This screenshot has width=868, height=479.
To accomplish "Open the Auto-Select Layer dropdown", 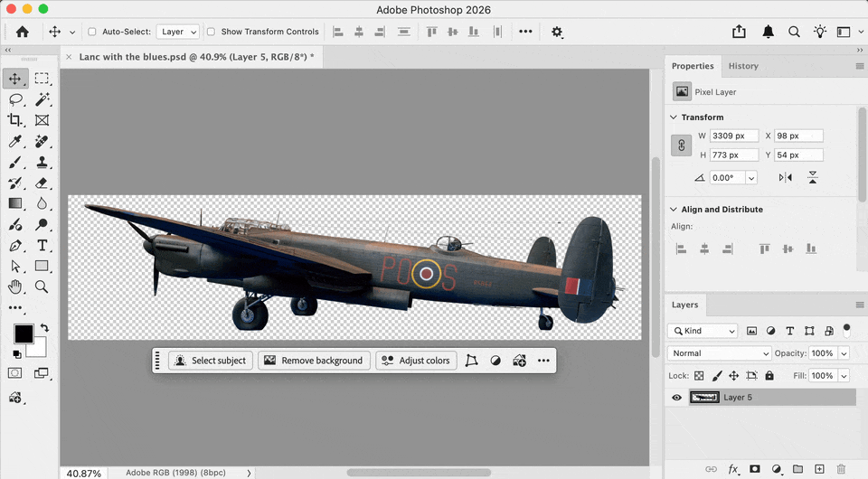I will pos(178,32).
